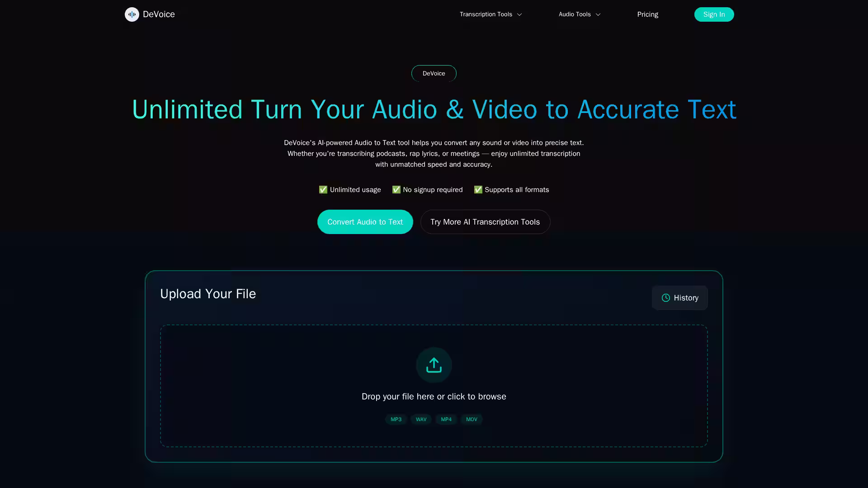Click the MOV format tag

pos(472,419)
